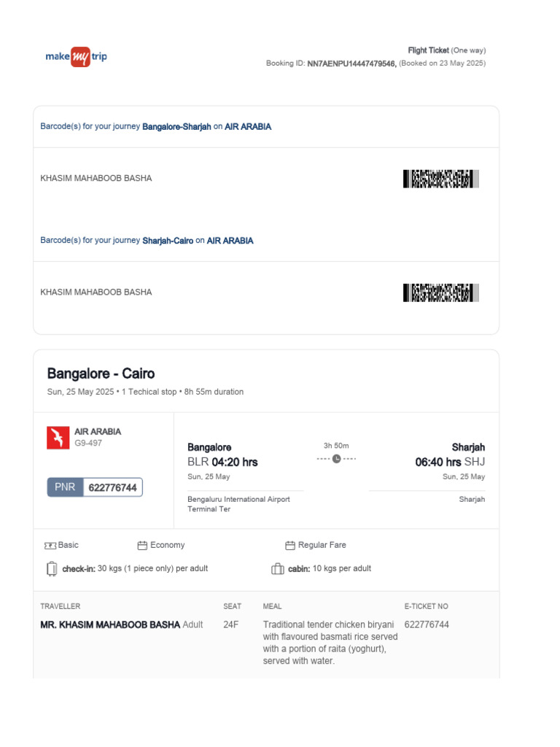Click traveller name MR. KHASIM MAHABOOB BASHA
The width and height of the screenshot is (560, 747).
[x=110, y=625]
